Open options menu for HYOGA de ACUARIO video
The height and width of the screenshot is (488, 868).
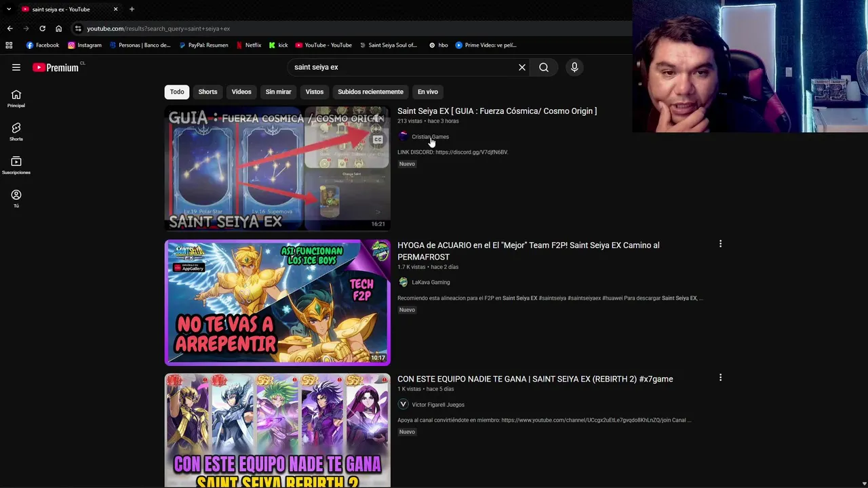pyautogui.click(x=720, y=244)
